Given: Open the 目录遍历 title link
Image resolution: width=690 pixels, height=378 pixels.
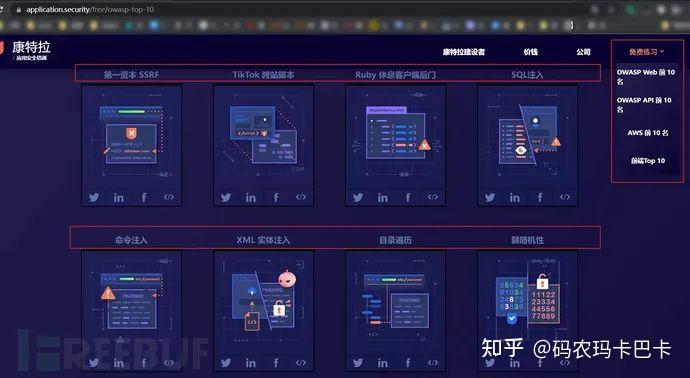Looking at the screenshot, I should 395,240.
